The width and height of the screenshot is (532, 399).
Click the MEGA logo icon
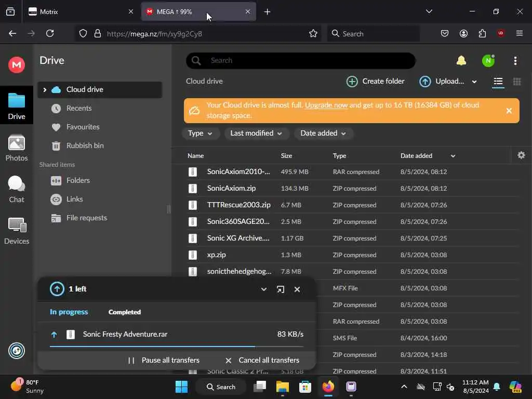pos(16,64)
